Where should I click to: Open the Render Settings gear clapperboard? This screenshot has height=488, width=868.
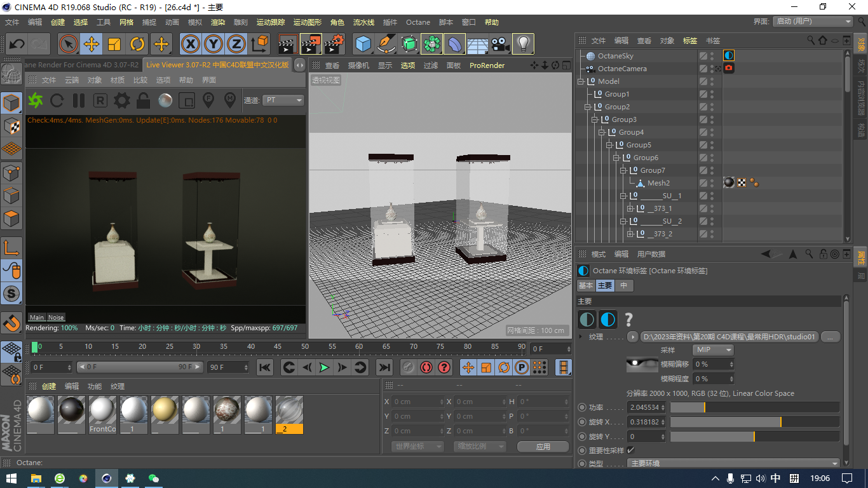pyautogui.click(x=334, y=44)
